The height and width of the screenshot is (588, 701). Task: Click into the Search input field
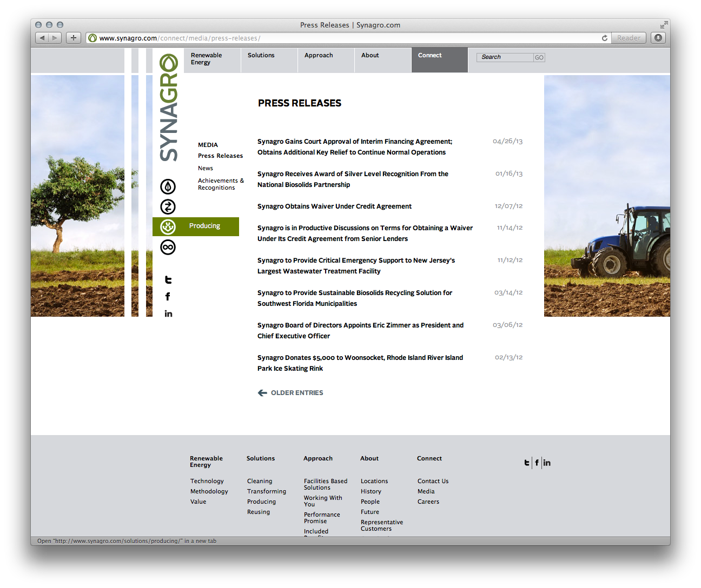[x=504, y=57]
